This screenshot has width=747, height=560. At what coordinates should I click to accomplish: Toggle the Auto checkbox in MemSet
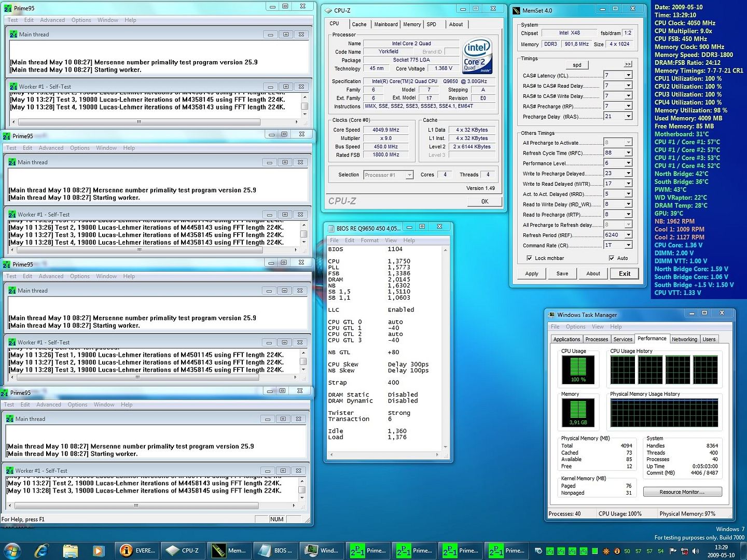pos(611,258)
